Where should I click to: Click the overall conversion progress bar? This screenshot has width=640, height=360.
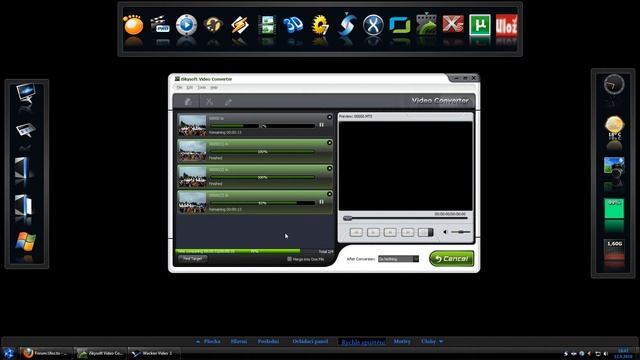[x=255, y=251]
